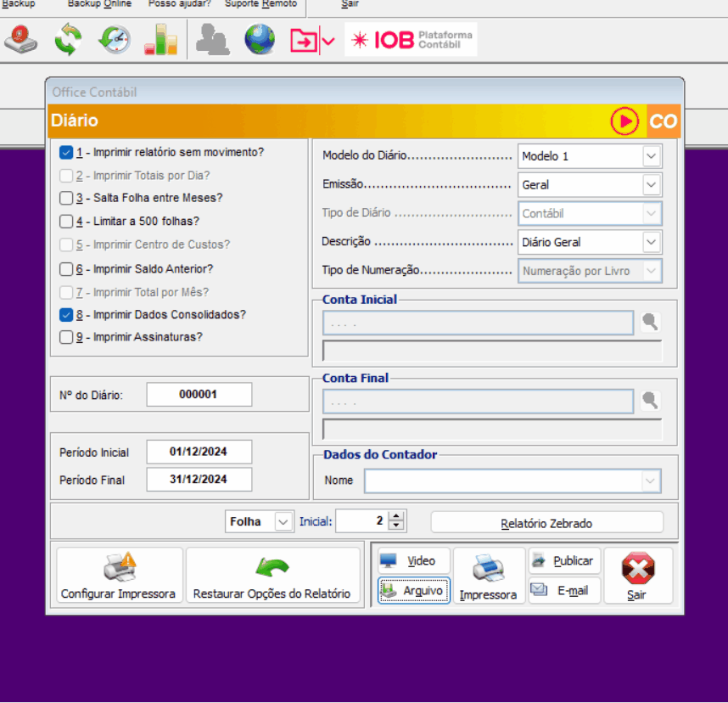The width and height of the screenshot is (728, 703).
Task: Click the Suporte Remoto menu item
Action: (260, 4)
